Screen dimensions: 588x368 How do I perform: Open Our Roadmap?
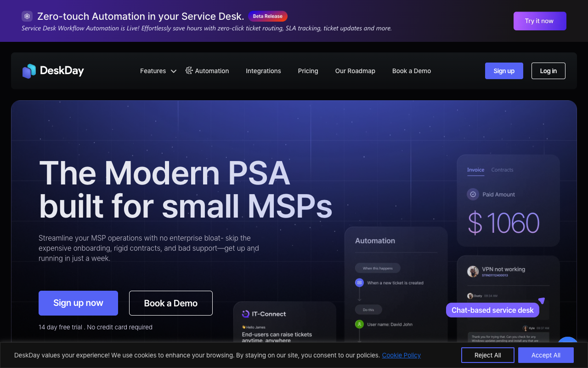355,71
